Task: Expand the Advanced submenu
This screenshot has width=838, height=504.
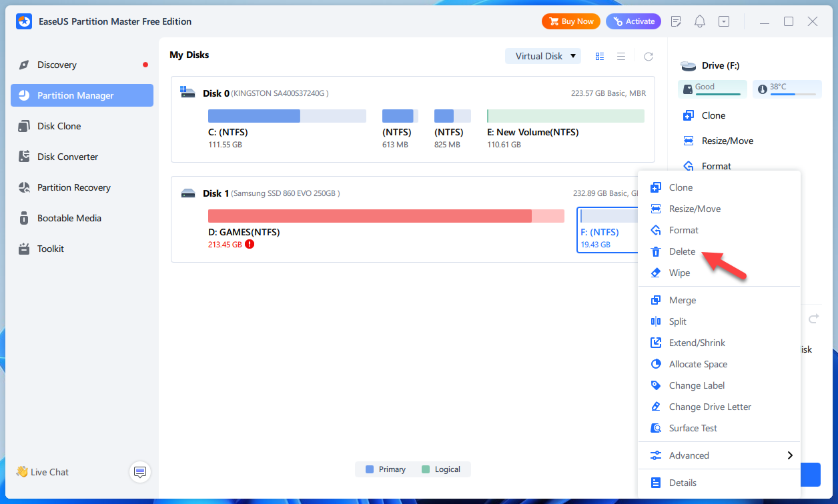Action: click(x=719, y=455)
